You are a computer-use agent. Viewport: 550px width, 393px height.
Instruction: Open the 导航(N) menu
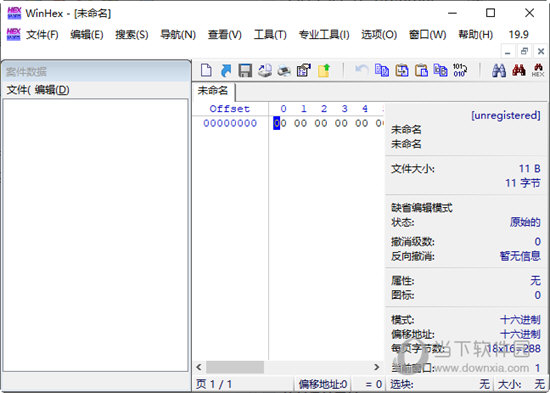pyautogui.click(x=178, y=34)
